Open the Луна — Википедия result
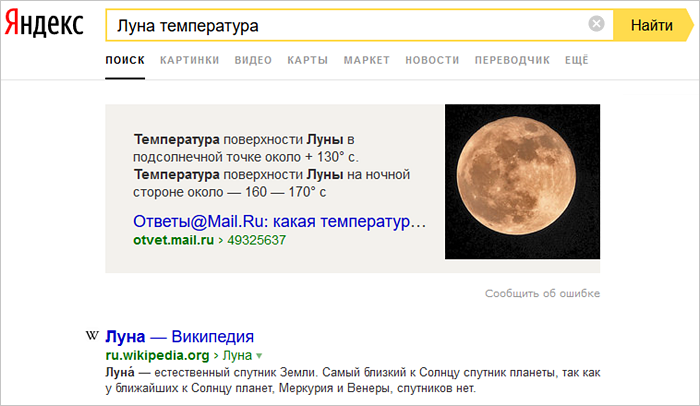This screenshot has height=406, width=700. point(179,336)
